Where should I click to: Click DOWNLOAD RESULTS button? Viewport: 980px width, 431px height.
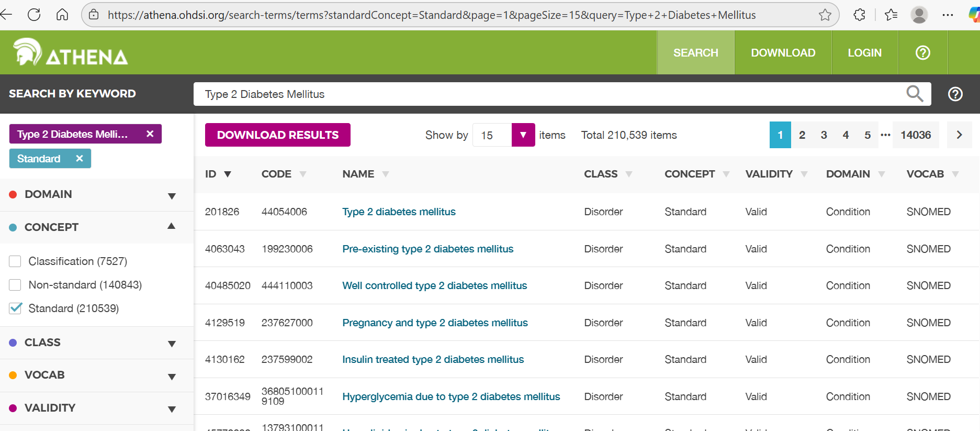tap(278, 135)
